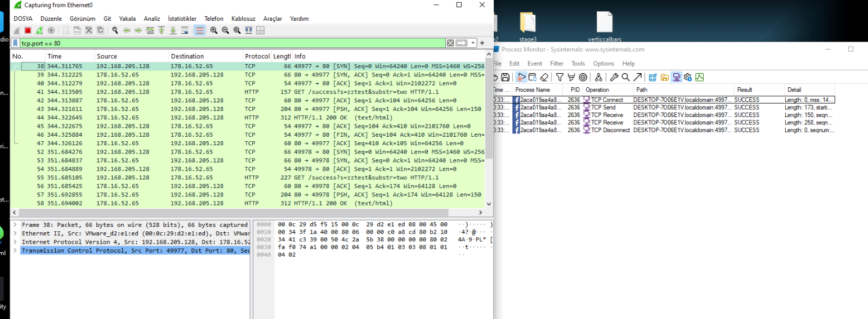Open Wireshark's find packet magnifier tool

coord(115,30)
